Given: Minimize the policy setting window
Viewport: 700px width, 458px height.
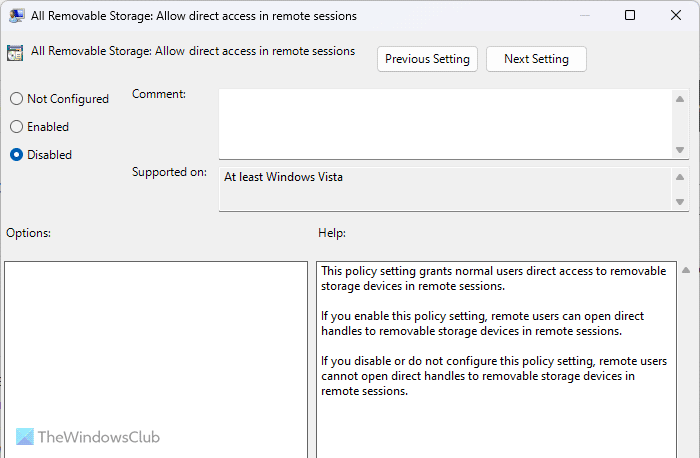Looking at the screenshot, I should 585,16.
